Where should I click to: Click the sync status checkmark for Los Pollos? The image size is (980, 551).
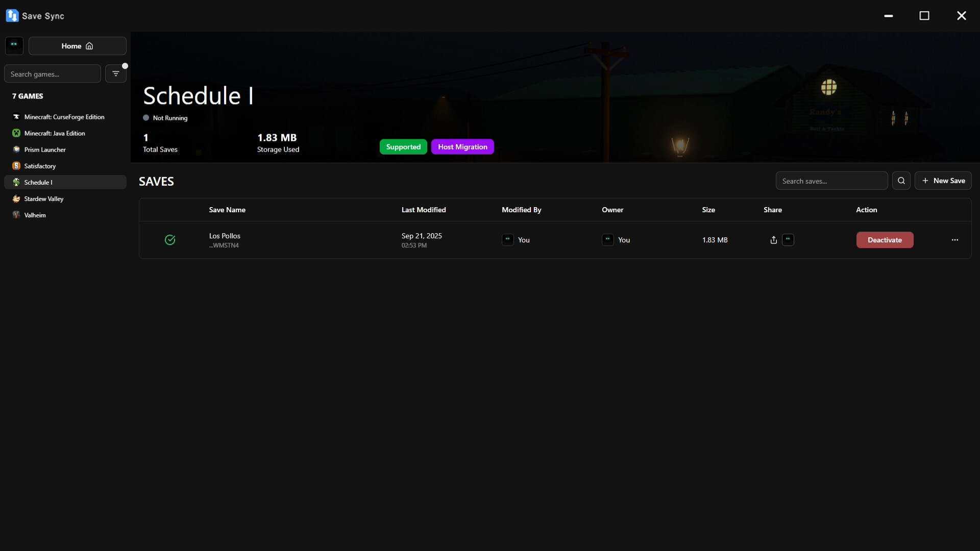tap(169, 240)
